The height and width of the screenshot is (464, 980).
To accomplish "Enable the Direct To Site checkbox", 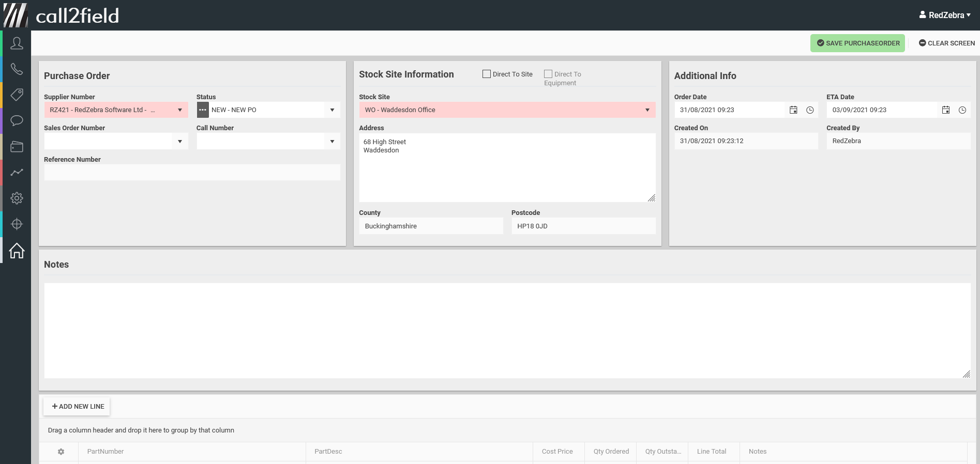I will (x=487, y=74).
